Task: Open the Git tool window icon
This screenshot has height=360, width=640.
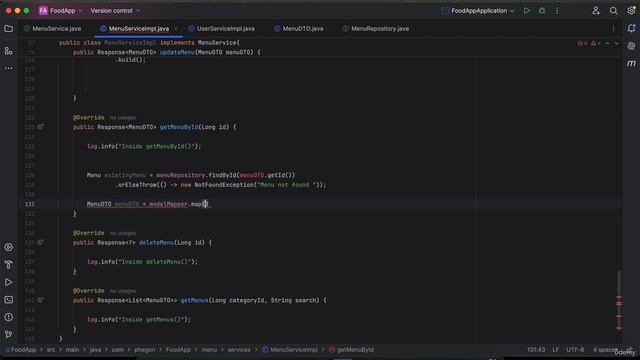Action: pos(9,335)
